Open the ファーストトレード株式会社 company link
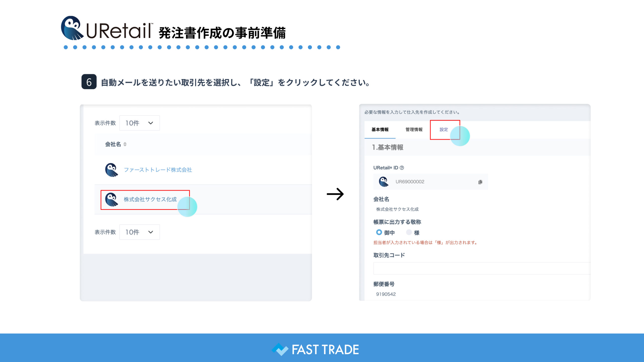The height and width of the screenshot is (362, 644). (158, 170)
